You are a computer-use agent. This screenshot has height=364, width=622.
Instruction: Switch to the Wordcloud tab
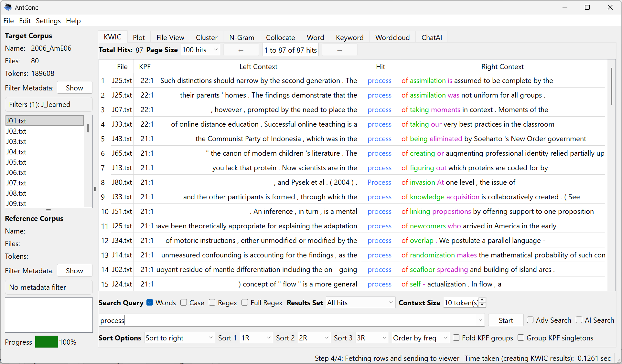pyautogui.click(x=392, y=37)
